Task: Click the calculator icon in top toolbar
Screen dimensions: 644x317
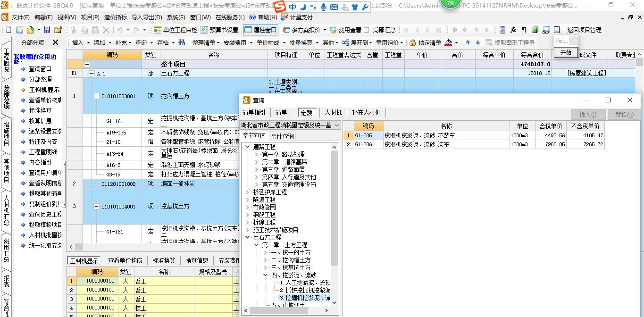Action: 502,30
